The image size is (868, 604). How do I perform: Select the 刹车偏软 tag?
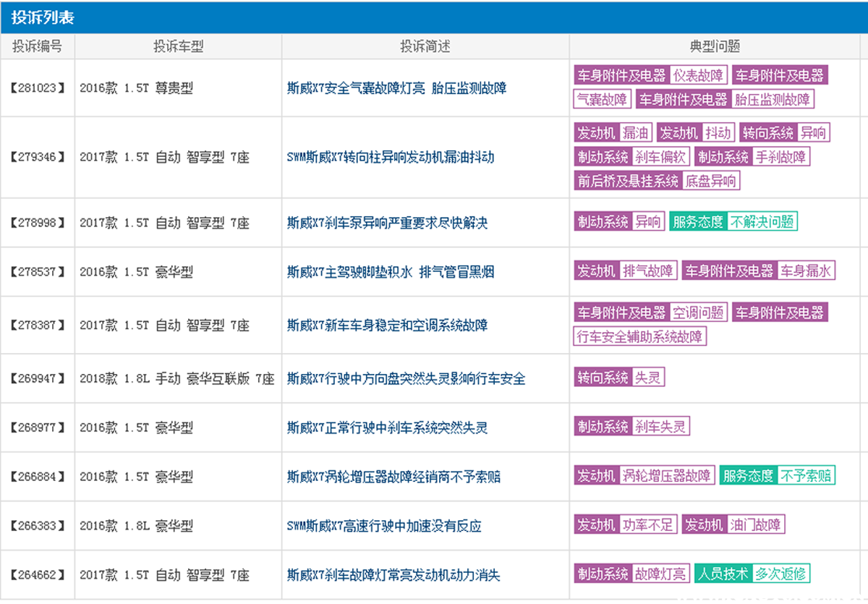[x=660, y=157]
